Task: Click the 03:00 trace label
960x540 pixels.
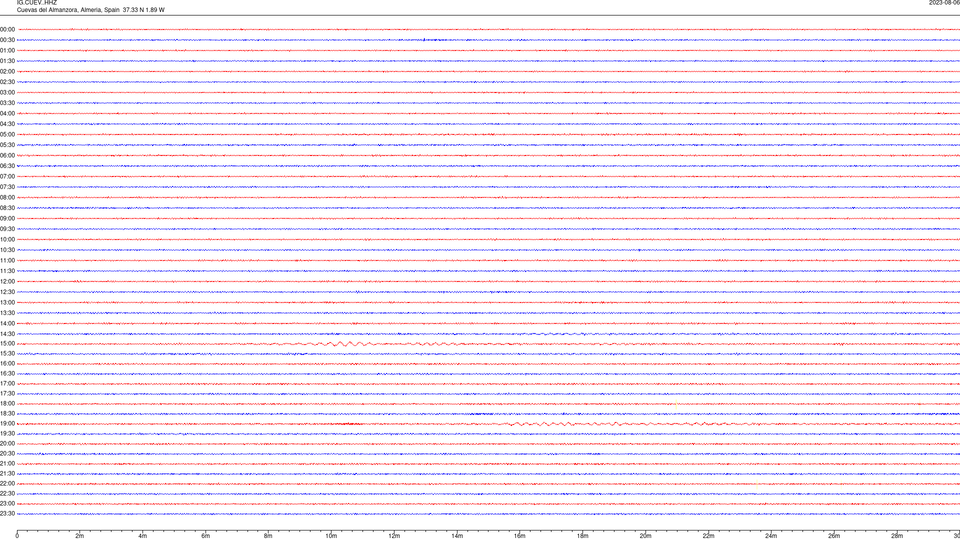Action: (x=7, y=92)
